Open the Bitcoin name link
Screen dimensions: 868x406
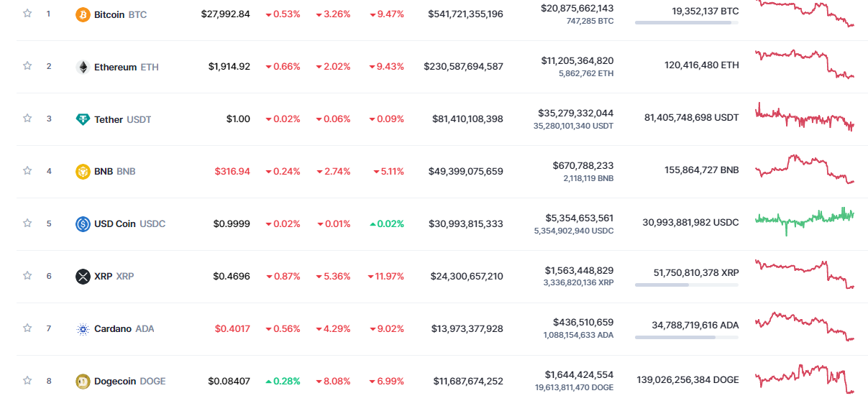(109, 14)
